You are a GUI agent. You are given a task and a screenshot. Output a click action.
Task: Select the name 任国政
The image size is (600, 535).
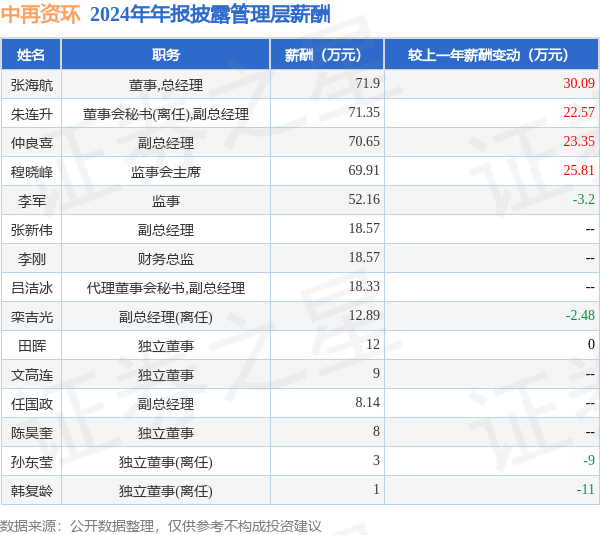(x=32, y=404)
